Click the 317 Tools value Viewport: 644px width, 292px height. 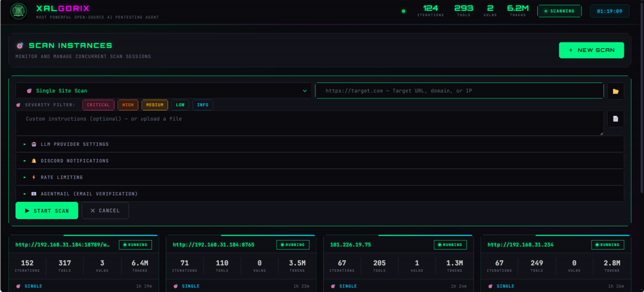65,263
